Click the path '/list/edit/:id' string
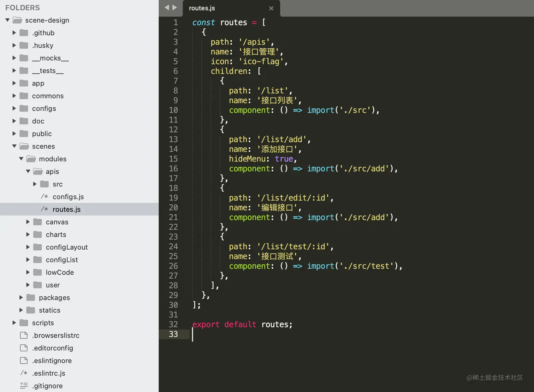The image size is (534, 392). 293,198
